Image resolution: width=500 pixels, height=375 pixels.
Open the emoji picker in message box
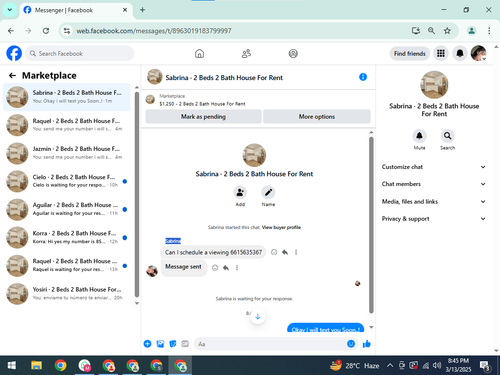coord(351,344)
